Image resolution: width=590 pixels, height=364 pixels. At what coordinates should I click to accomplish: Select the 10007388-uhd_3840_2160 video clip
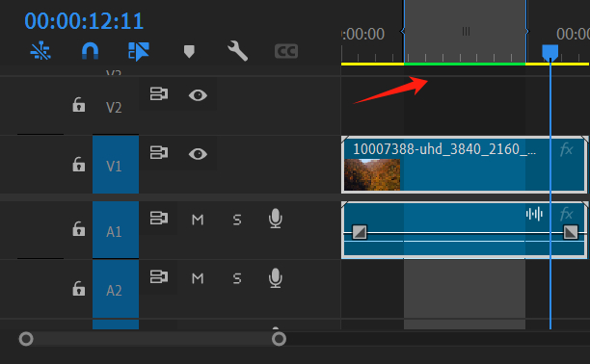click(465, 165)
